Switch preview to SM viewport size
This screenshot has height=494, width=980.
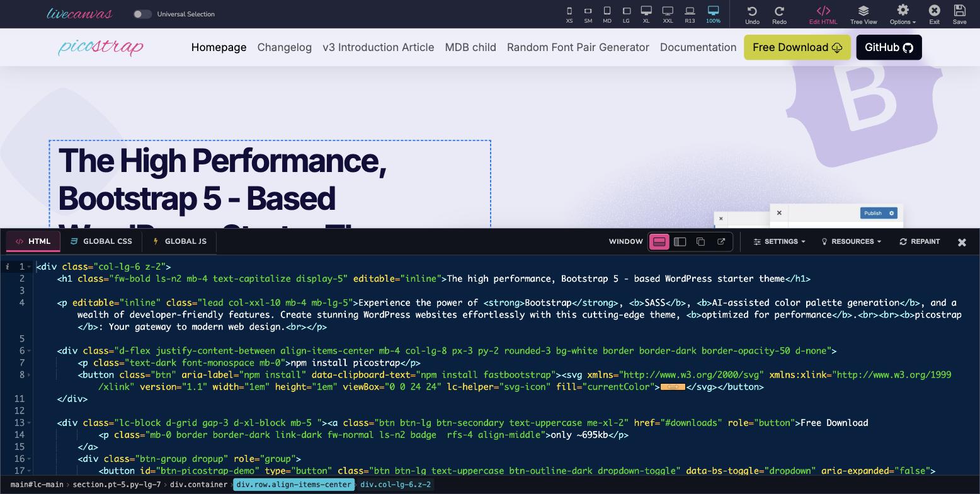pyautogui.click(x=588, y=14)
